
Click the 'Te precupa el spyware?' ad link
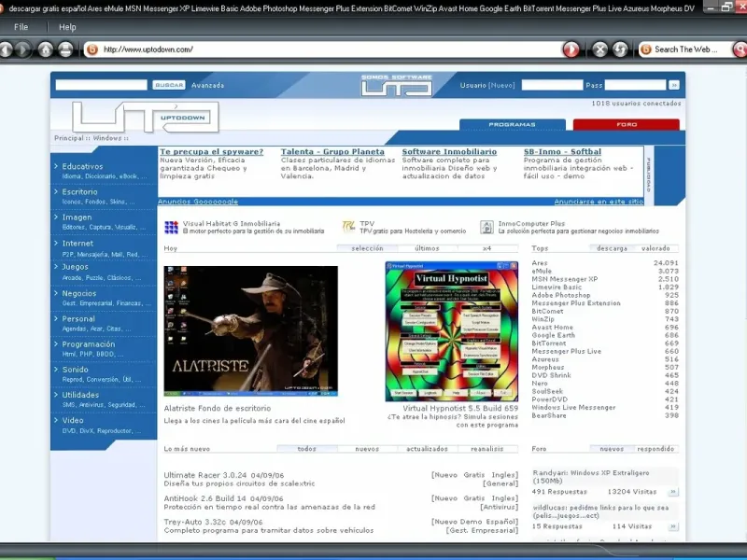212,151
